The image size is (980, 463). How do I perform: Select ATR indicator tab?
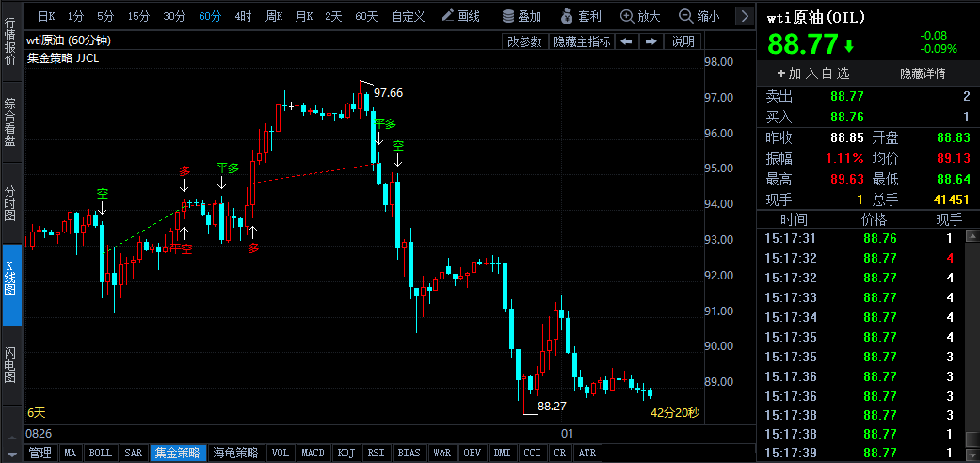point(587,453)
